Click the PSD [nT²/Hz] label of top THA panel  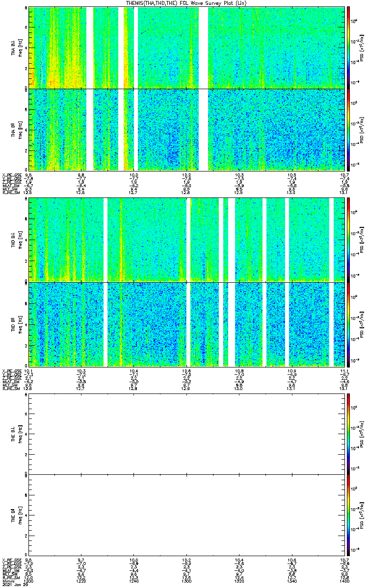pyautogui.click(x=362, y=48)
